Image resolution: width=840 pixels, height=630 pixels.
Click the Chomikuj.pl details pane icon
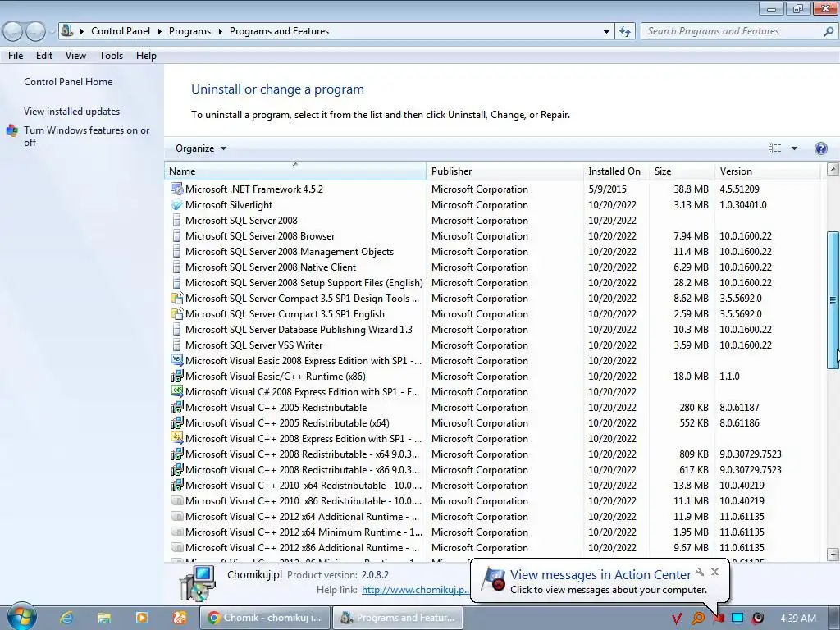(x=198, y=583)
